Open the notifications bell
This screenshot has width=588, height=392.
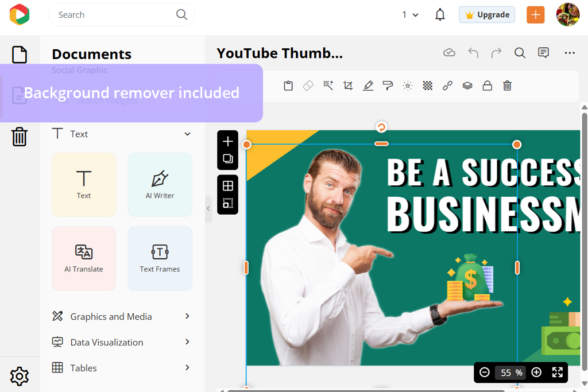coord(440,14)
